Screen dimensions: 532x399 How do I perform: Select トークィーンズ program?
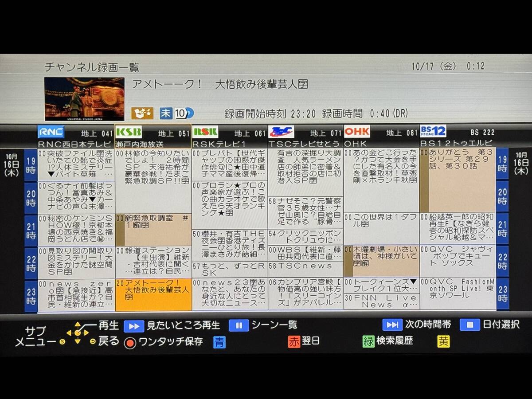[381, 285]
